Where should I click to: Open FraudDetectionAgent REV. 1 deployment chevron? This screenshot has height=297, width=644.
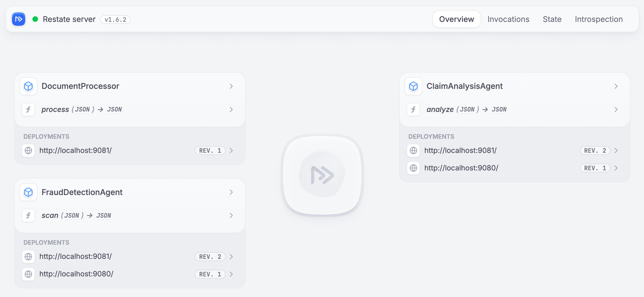(x=231, y=274)
